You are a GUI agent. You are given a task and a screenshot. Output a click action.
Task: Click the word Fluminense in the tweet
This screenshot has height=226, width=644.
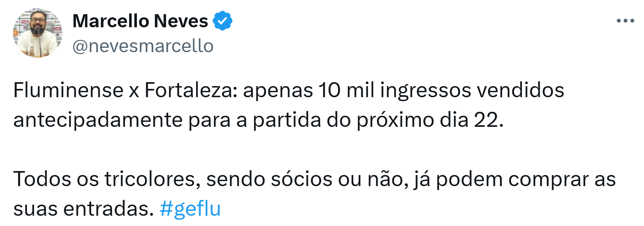pos(68,90)
